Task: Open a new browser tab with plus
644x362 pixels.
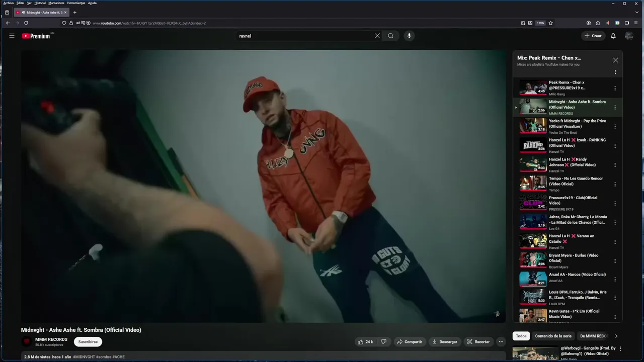Action: [75, 12]
